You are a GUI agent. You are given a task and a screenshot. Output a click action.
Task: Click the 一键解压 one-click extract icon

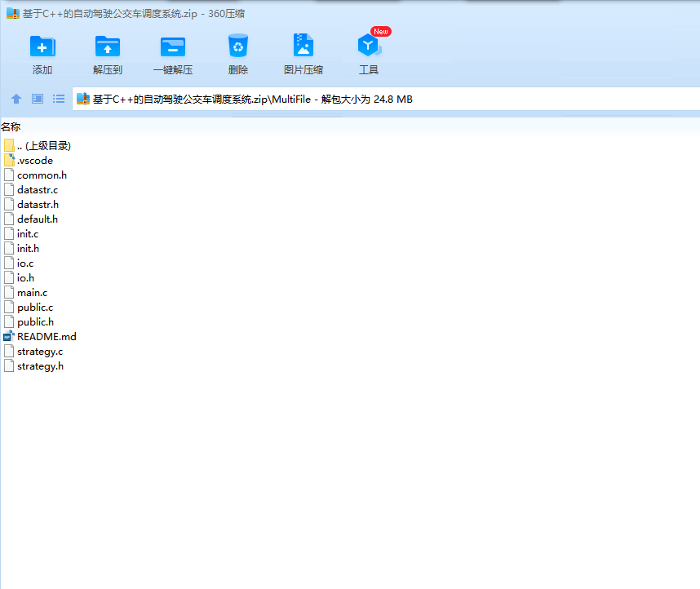point(173,46)
